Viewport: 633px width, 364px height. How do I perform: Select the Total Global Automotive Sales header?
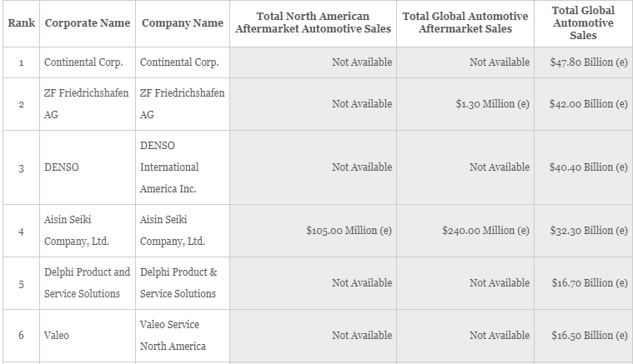pos(583,23)
